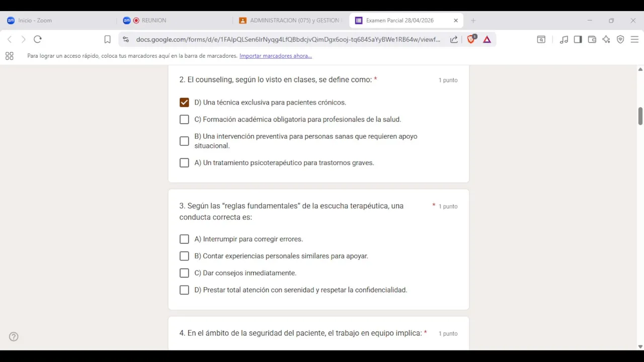Click the scrollbar up arrow
Viewport: 644px width, 362px height.
pos(640,69)
